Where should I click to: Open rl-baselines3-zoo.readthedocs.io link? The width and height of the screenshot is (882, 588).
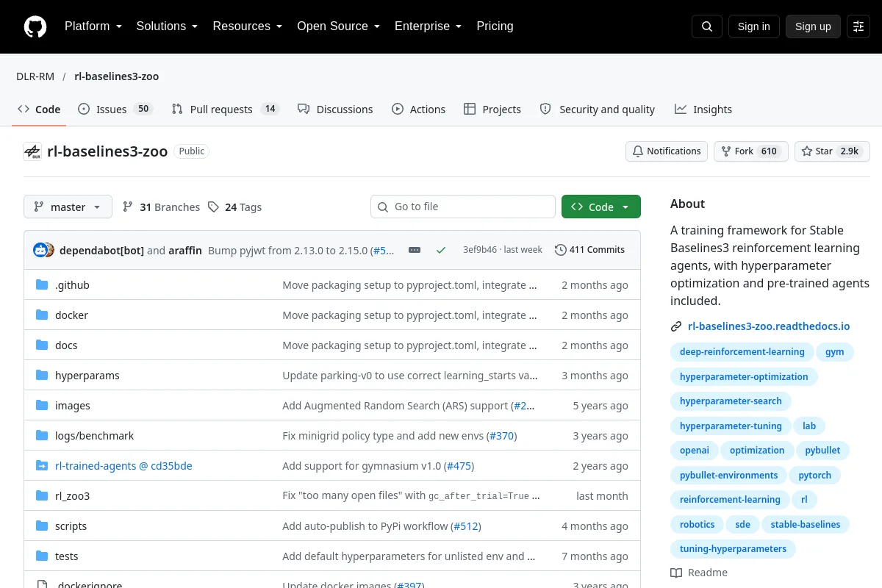coord(769,326)
